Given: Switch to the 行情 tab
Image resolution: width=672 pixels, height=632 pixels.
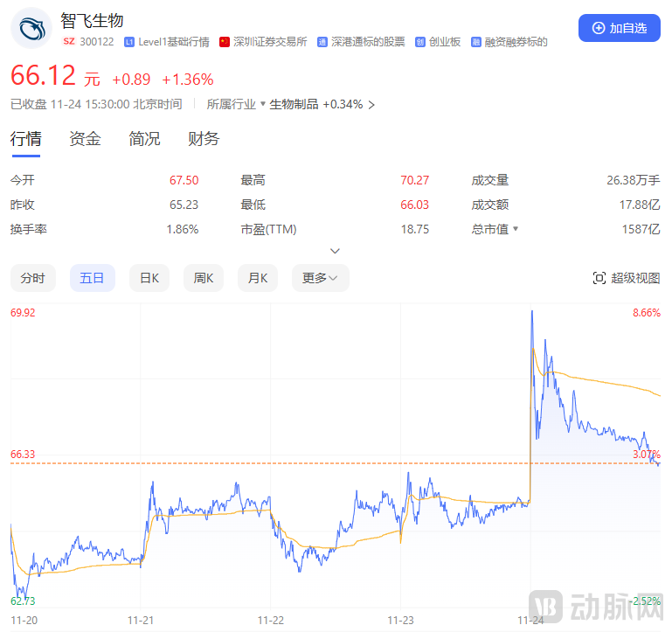Looking at the screenshot, I should (25, 139).
